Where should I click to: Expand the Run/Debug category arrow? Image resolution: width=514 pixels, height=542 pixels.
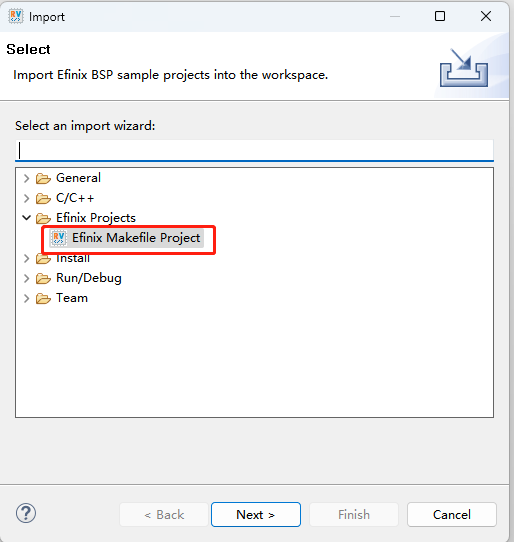pos(27,278)
